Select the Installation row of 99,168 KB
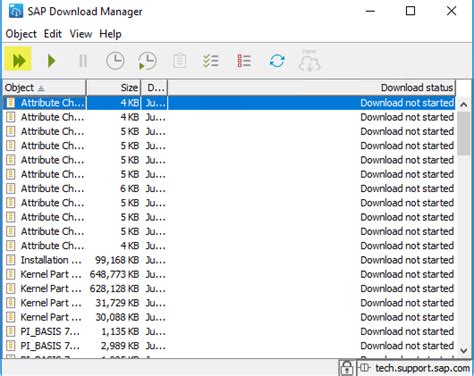Screen dimensions: 474x376 click(x=229, y=260)
